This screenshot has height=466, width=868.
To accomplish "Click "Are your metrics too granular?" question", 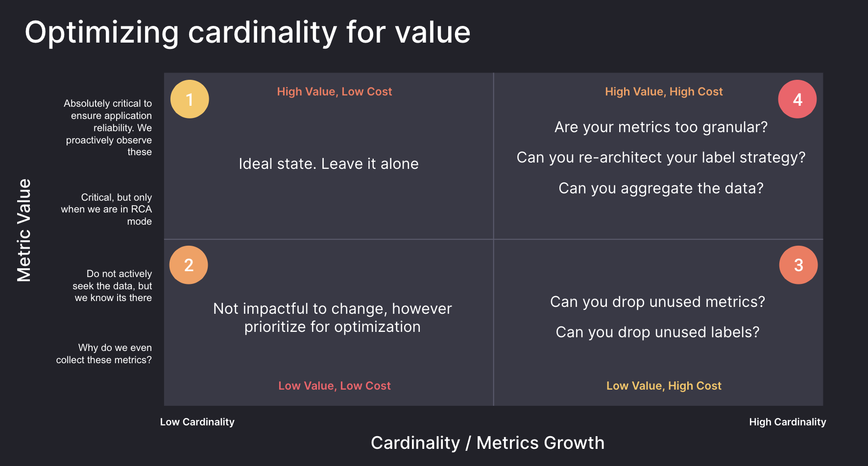I will coord(661,127).
